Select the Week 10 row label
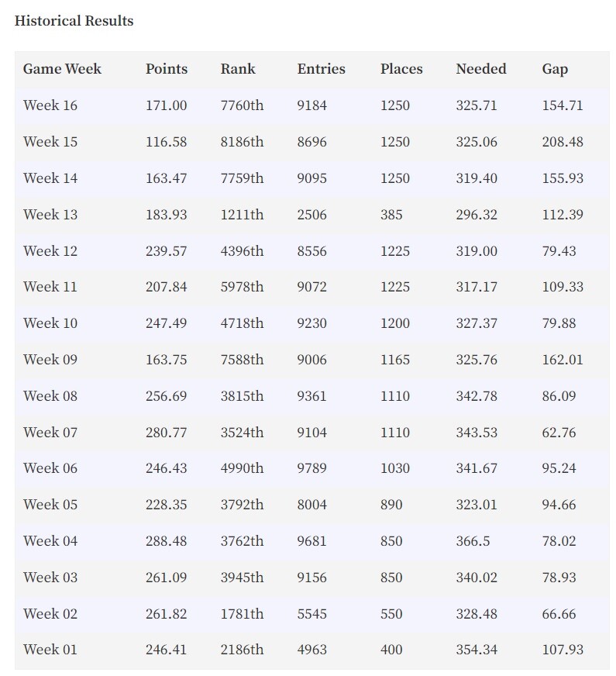 (x=50, y=323)
